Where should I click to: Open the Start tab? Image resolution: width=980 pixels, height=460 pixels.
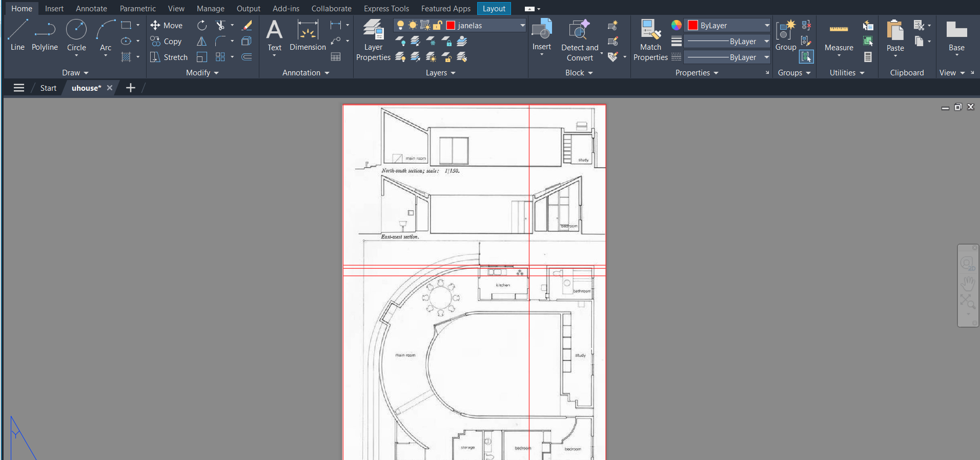coord(48,88)
